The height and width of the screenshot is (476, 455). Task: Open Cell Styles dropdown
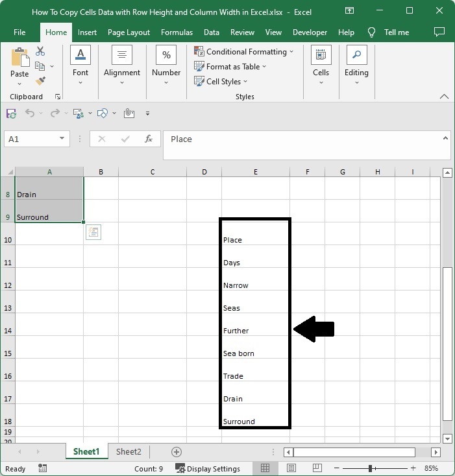221,81
